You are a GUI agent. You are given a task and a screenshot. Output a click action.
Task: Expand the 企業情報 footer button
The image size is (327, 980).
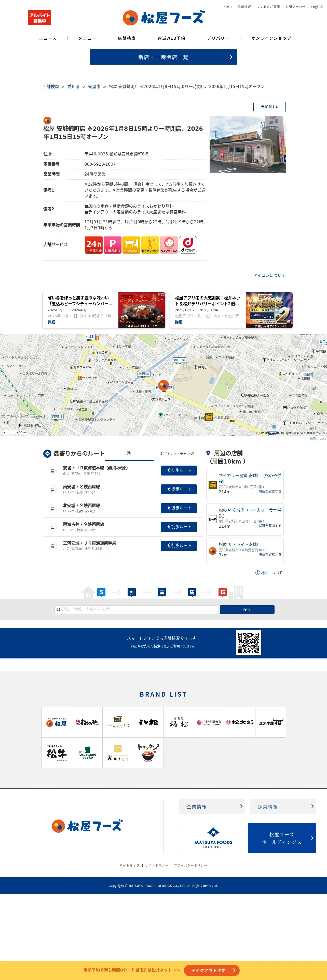coord(212,806)
